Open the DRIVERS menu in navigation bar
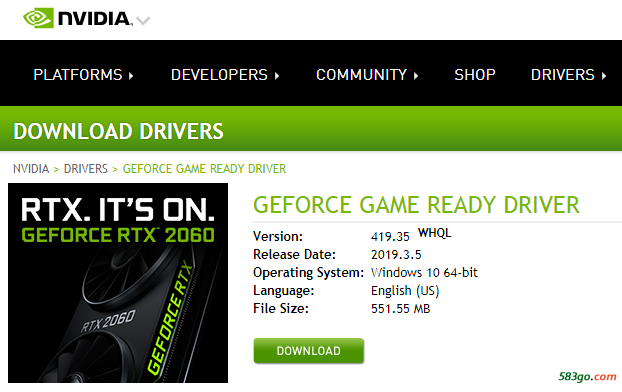Image resolution: width=622 pixels, height=392 pixels. coord(562,75)
